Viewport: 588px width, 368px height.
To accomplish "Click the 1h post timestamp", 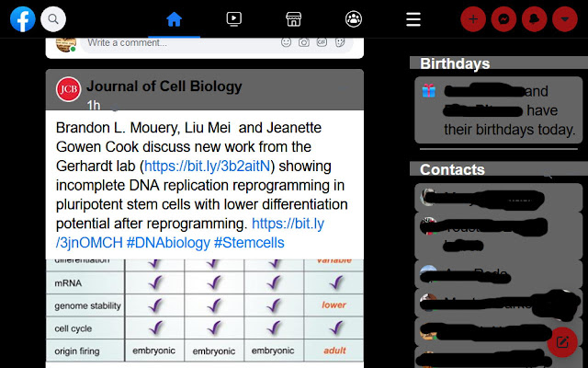I will coord(94,105).
